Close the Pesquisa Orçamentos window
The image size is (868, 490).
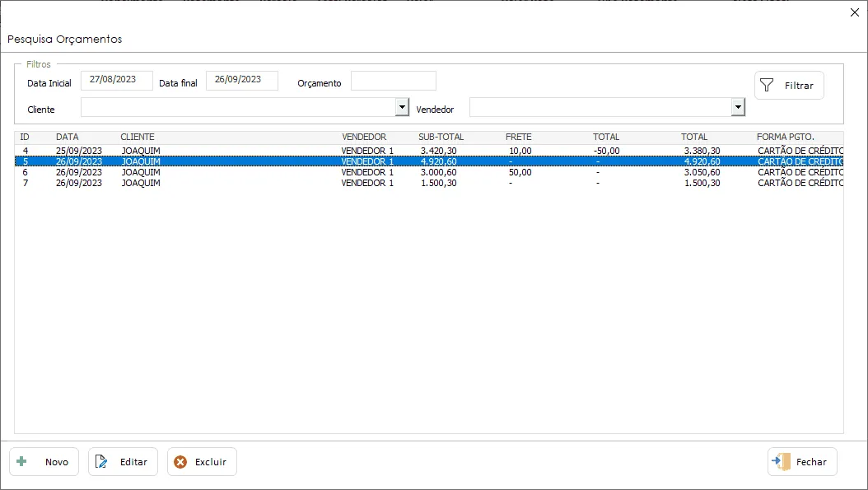click(x=855, y=12)
